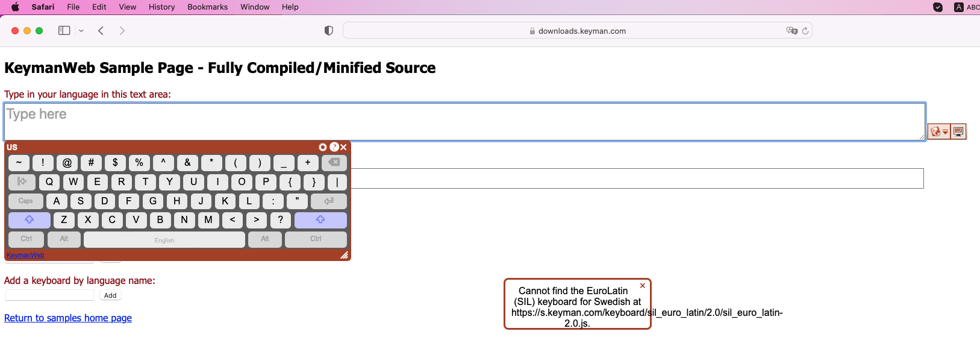The image size is (980, 343).
Task: Close the on-screen keyboard with its X
Action: [x=343, y=147]
